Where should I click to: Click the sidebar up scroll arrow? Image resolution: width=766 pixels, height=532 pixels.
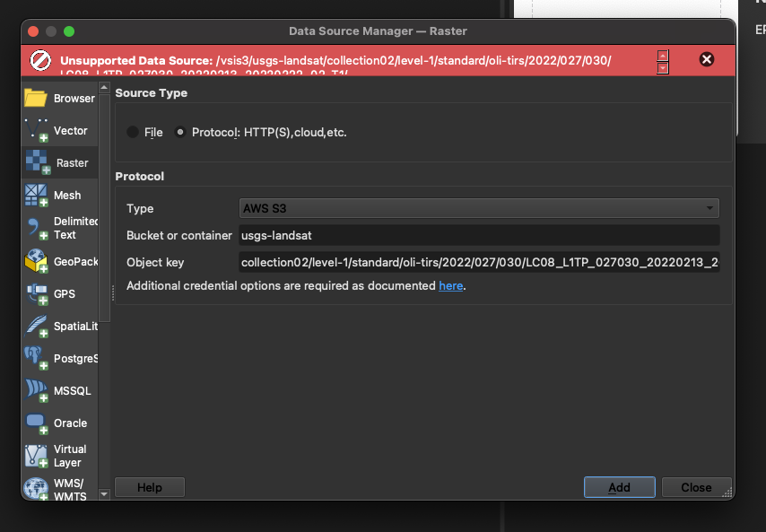click(103, 87)
